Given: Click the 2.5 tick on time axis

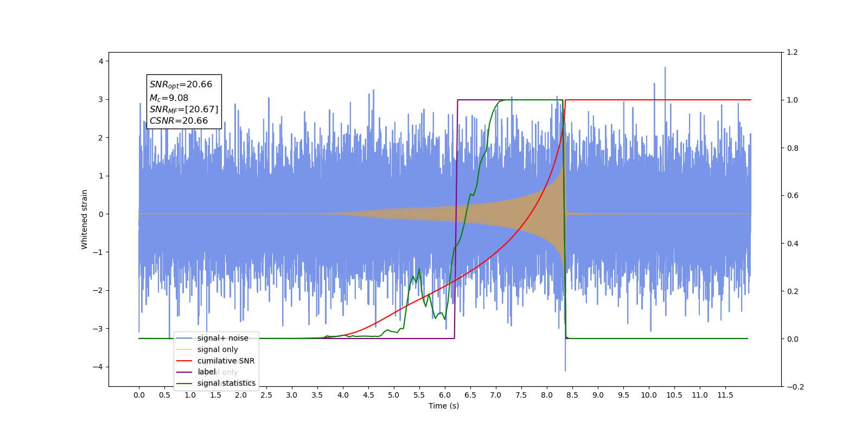Looking at the screenshot, I should 266,395.
